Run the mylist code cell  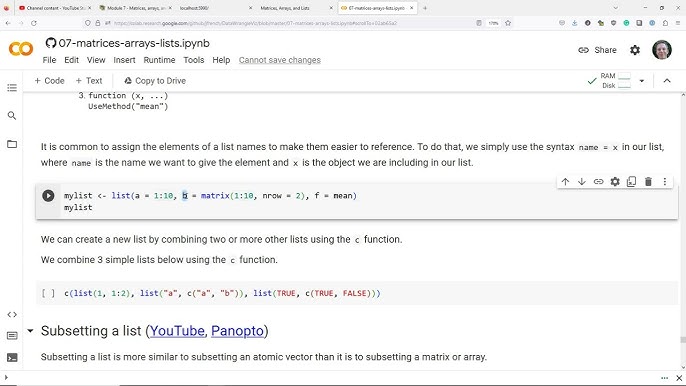coord(48,196)
